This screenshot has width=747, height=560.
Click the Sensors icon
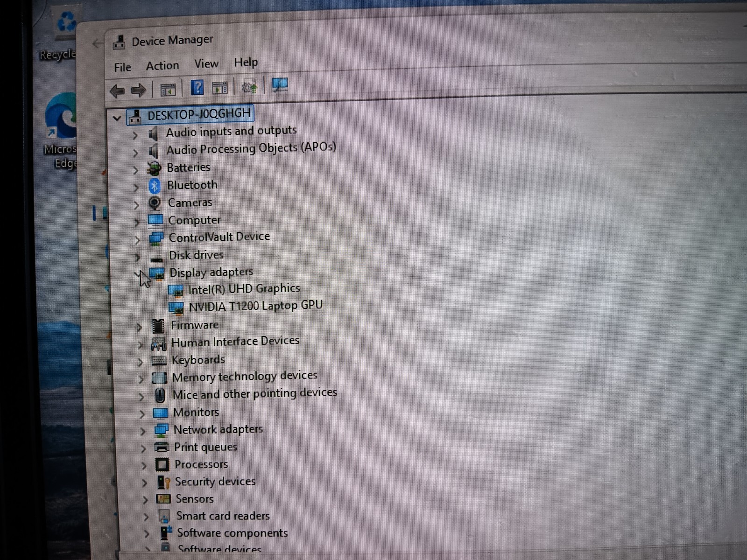point(163,499)
